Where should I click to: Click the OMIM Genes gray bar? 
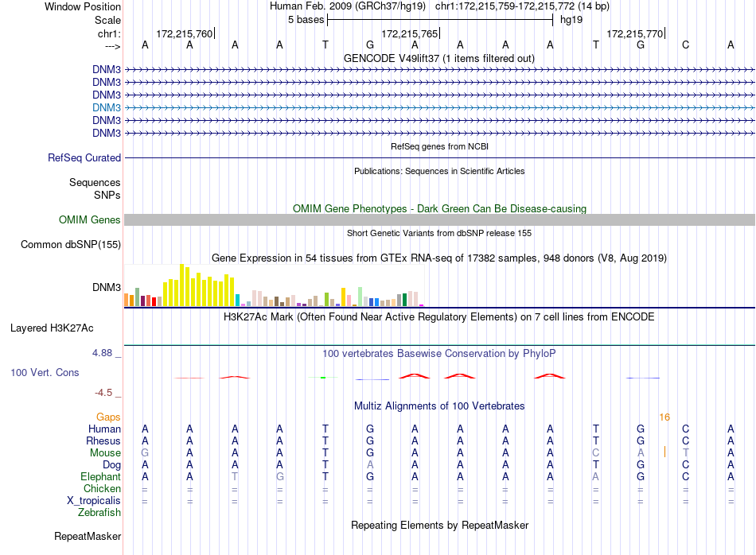pos(439,219)
